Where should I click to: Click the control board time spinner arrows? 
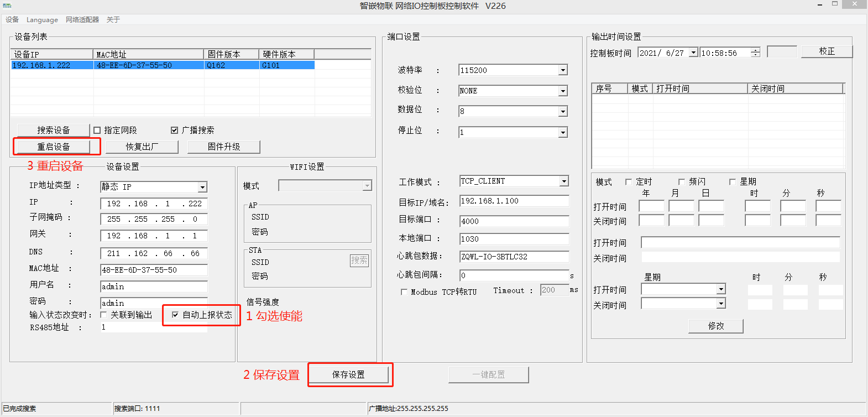click(x=755, y=53)
